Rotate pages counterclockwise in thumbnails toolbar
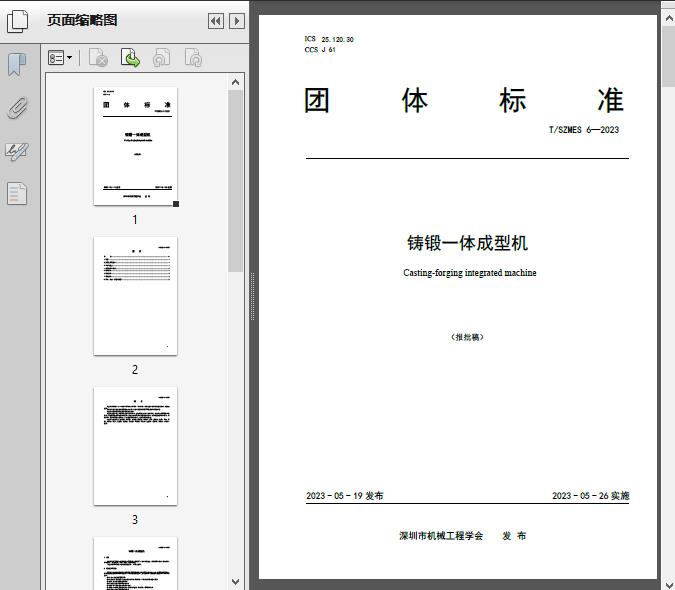675x590 pixels. (161, 59)
